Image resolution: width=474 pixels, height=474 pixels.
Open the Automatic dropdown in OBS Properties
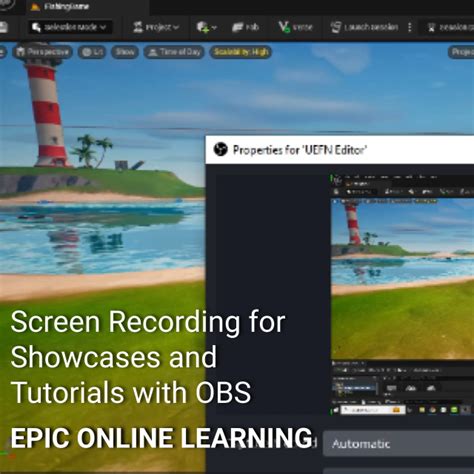click(398, 444)
